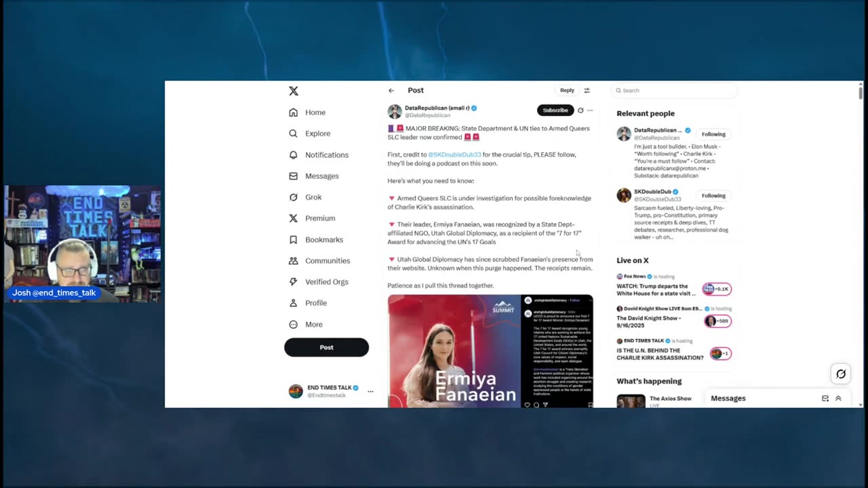The width and height of the screenshot is (868, 488).
Task: Click the Messages drawer title
Action: coord(728,399)
